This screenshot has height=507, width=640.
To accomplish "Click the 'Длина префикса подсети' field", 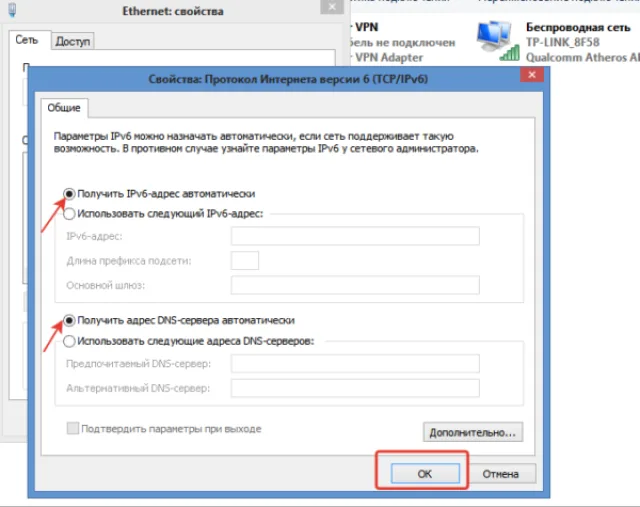I will tap(245, 260).
